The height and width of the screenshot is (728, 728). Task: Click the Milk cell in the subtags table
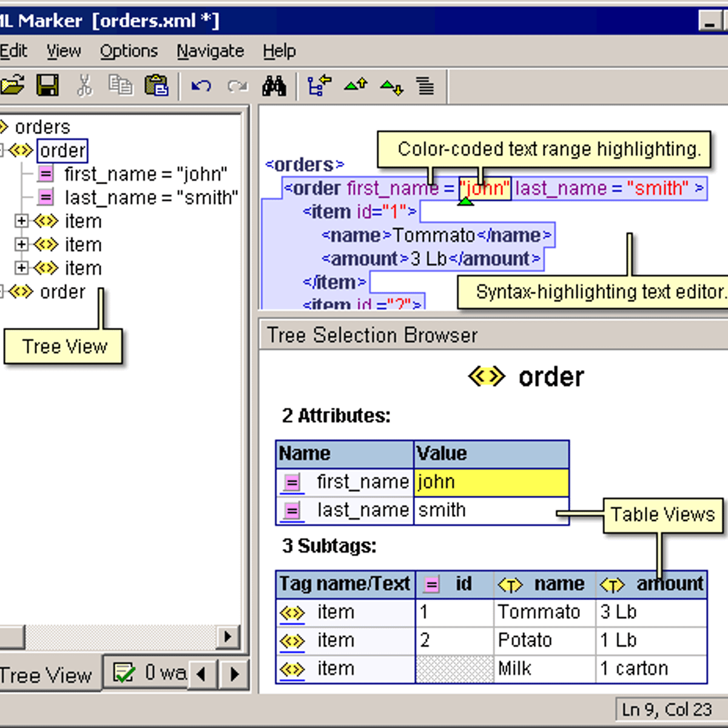coord(544,669)
